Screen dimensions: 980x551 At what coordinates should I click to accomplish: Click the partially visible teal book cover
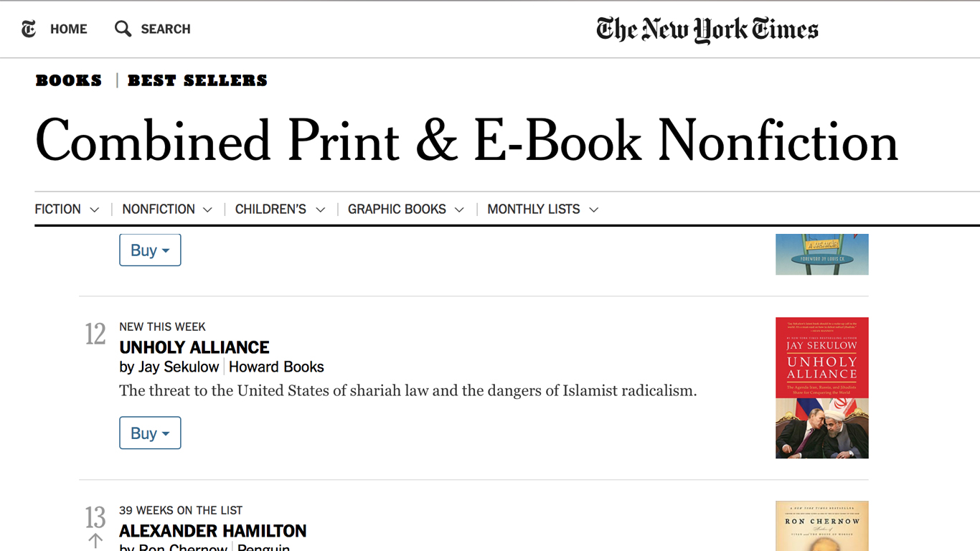tap(822, 254)
